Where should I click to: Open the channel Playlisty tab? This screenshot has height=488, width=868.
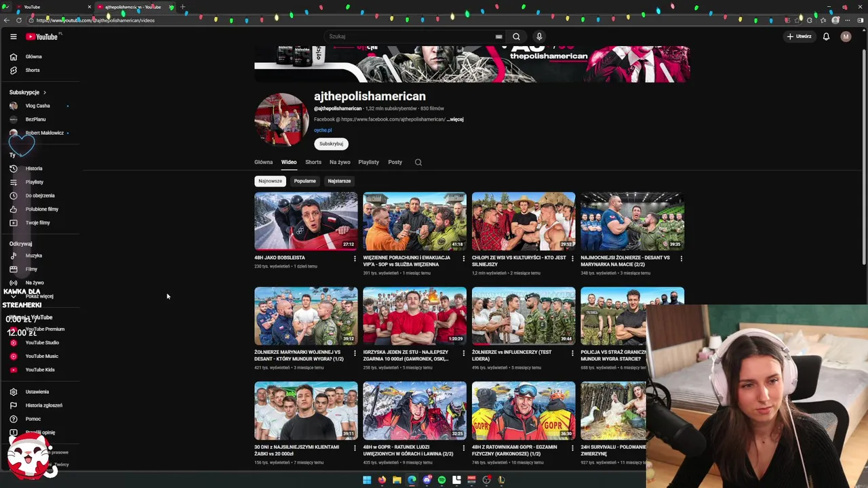[x=368, y=162]
